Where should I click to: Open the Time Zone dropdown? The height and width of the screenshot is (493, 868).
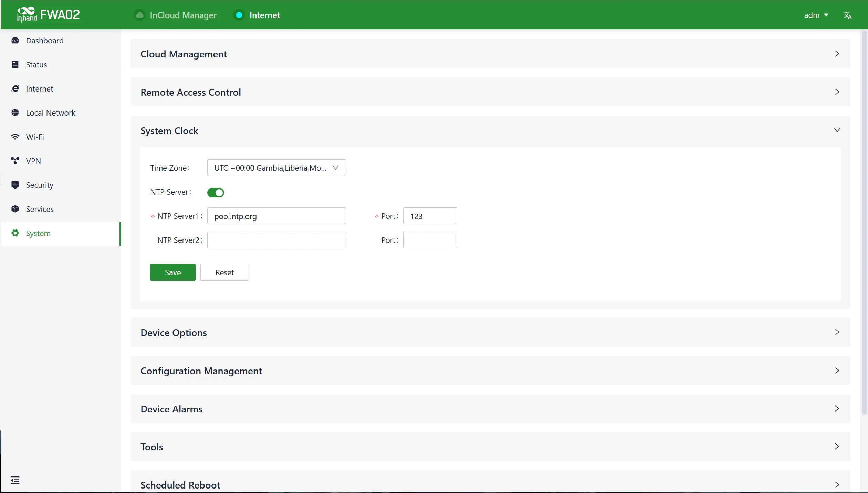[276, 168]
